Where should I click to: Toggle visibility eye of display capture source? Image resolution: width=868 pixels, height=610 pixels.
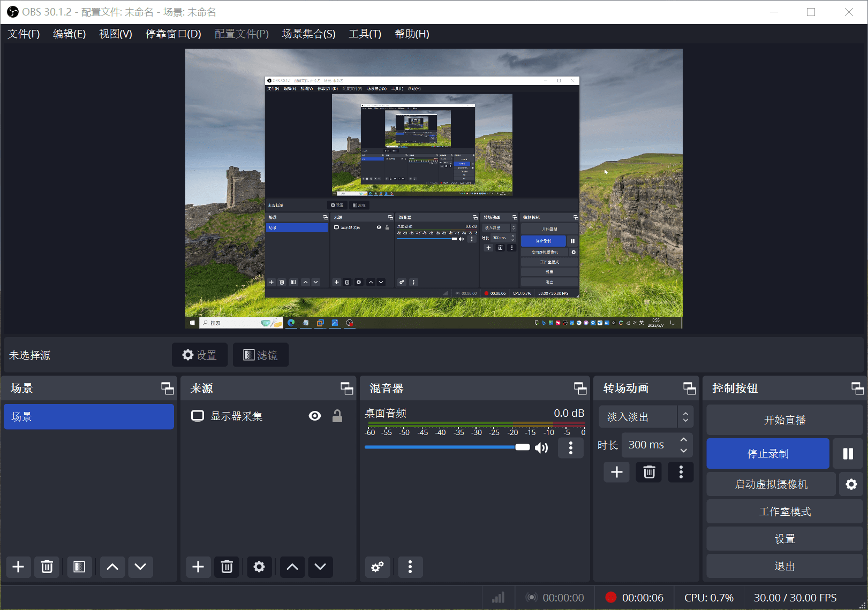coord(315,416)
